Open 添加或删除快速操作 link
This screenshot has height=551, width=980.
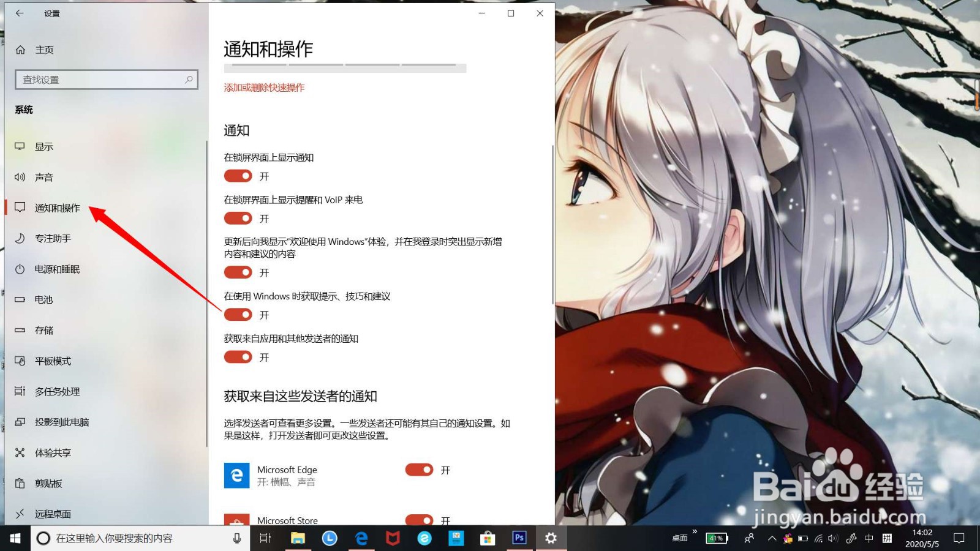pyautogui.click(x=264, y=88)
